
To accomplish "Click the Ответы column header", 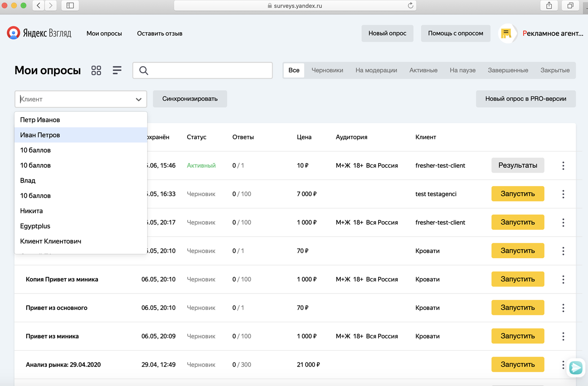I will click(x=243, y=137).
